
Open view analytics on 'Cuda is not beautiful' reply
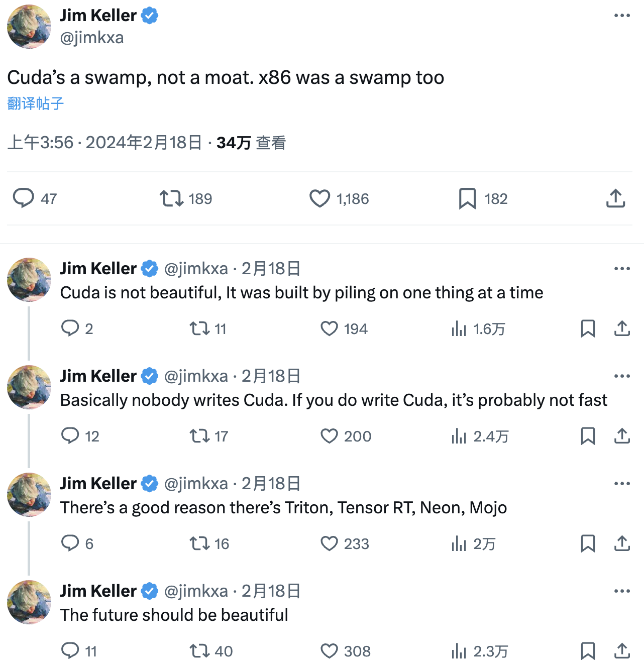pyautogui.click(x=460, y=328)
